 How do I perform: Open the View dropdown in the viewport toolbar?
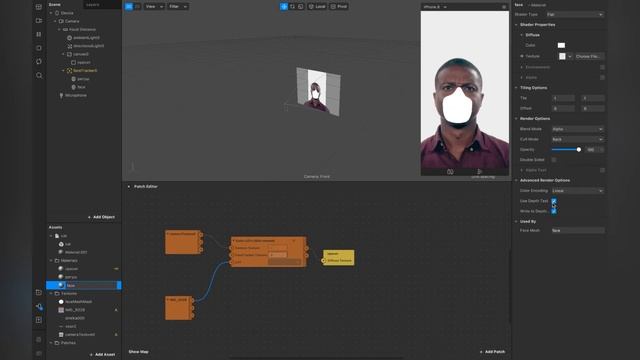click(x=154, y=7)
